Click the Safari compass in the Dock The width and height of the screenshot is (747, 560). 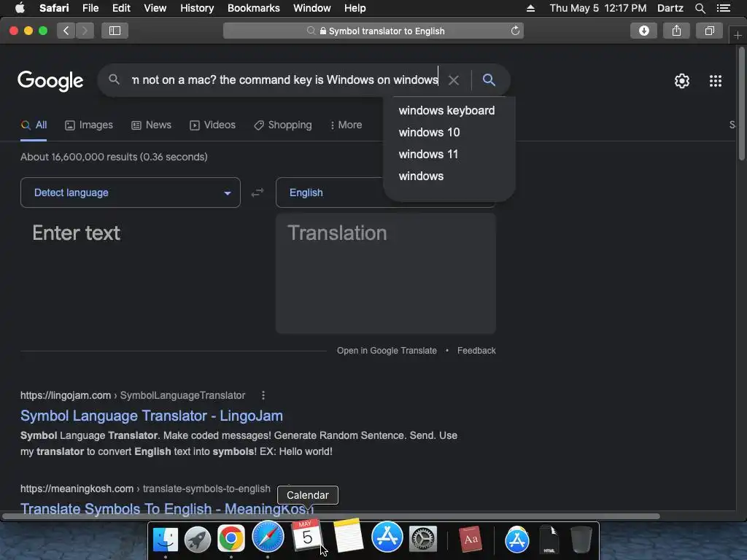[268, 537]
